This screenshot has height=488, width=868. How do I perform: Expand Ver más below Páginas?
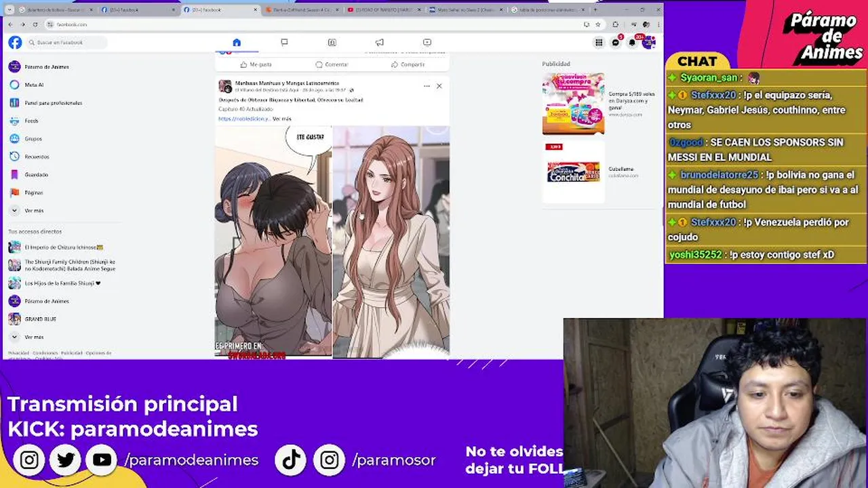34,211
